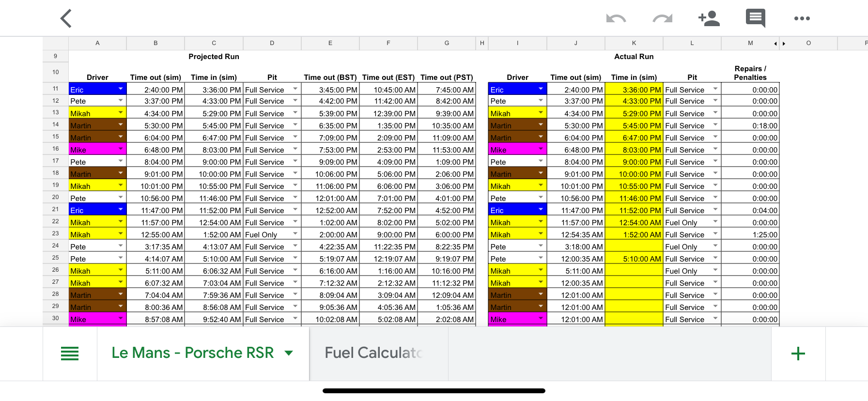Open Pit dropdown showing Fuel Only in row 23 column D
The height and width of the screenshot is (401, 868).
[x=295, y=233]
